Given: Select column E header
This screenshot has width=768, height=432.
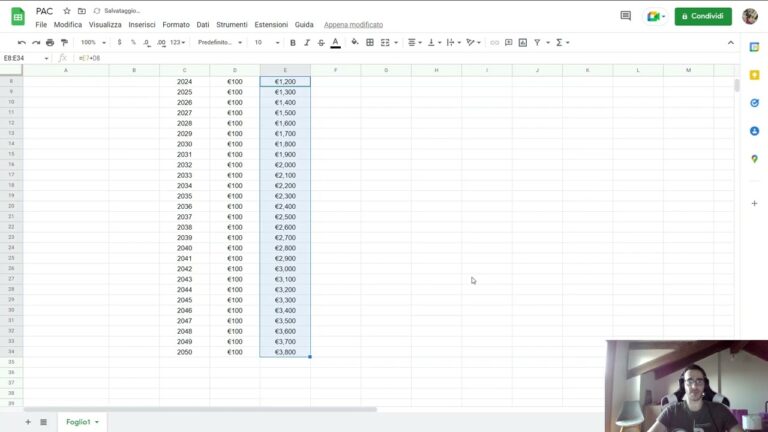Looking at the screenshot, I should click(285, 70).
